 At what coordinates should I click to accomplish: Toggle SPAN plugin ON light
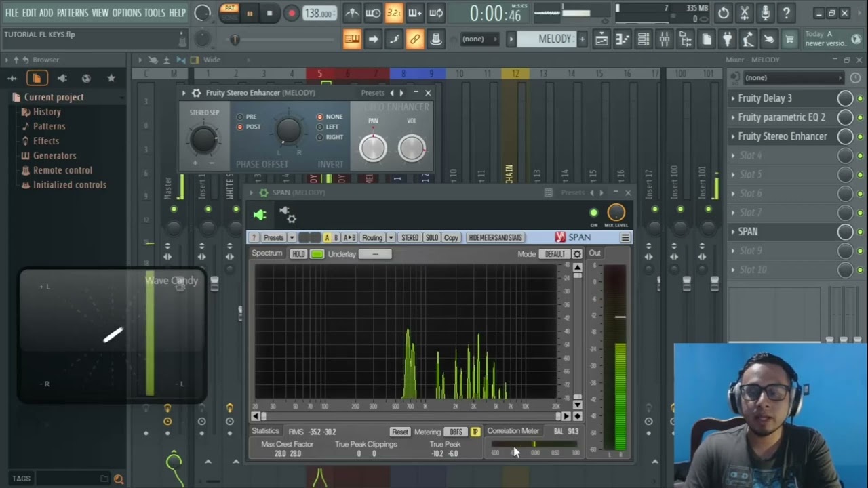click(x=594, y=213)
